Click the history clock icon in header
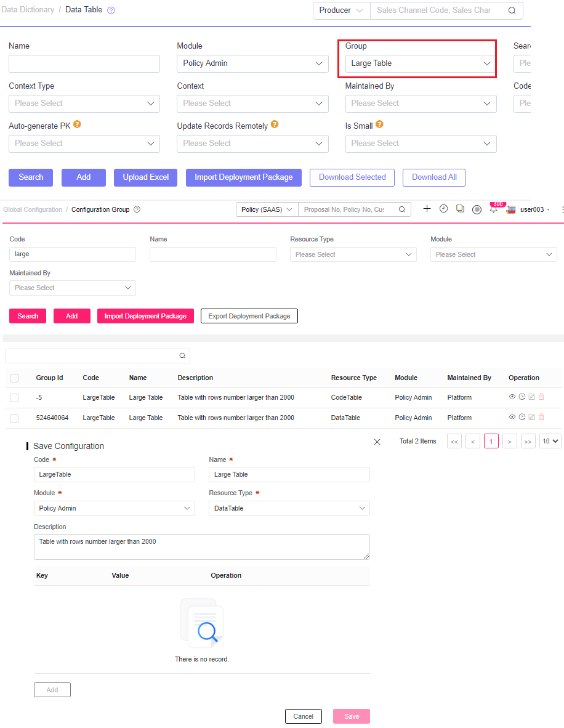 coord(443,209)
